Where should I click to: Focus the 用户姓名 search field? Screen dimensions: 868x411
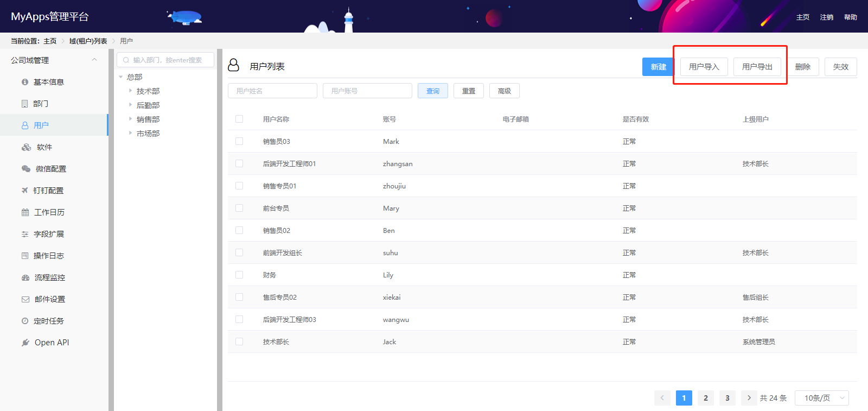click(272, 91)
